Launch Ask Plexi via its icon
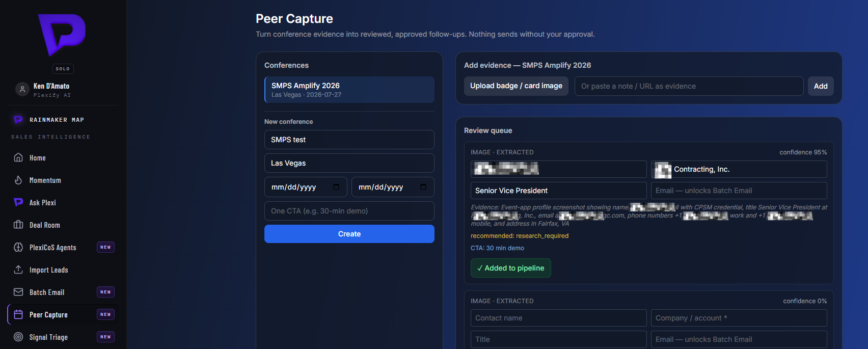The image size is (868, 349). pyautogui.click(x=18, y=202)
